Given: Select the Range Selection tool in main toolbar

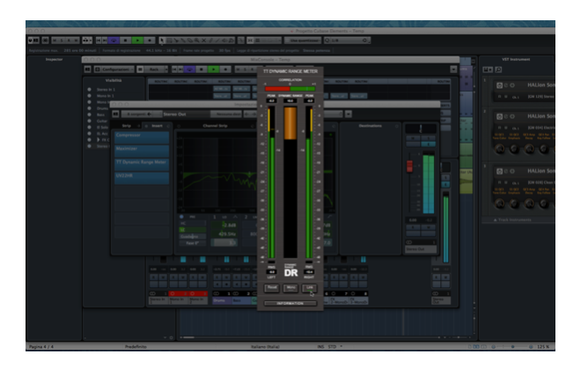Looking at the screenshot, I should click(x=169, y=41).
